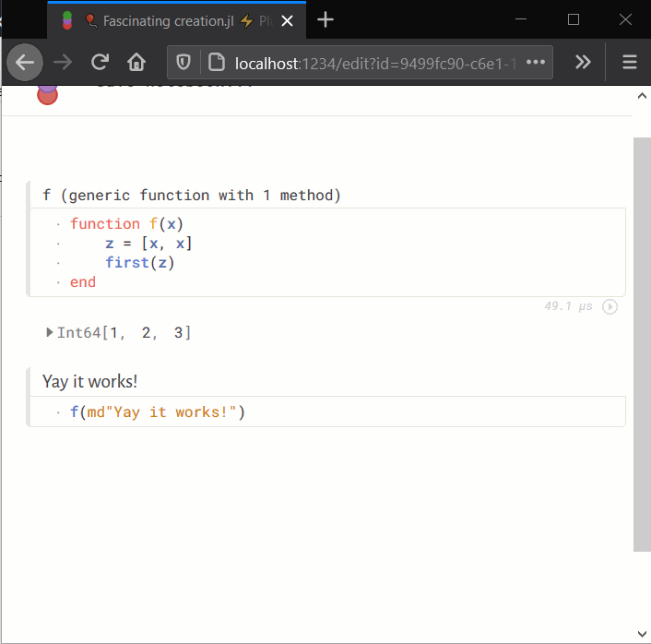Open the page actions ellipsis menu
This screenshot has height=644, width=651.
(x=536, y=63)
